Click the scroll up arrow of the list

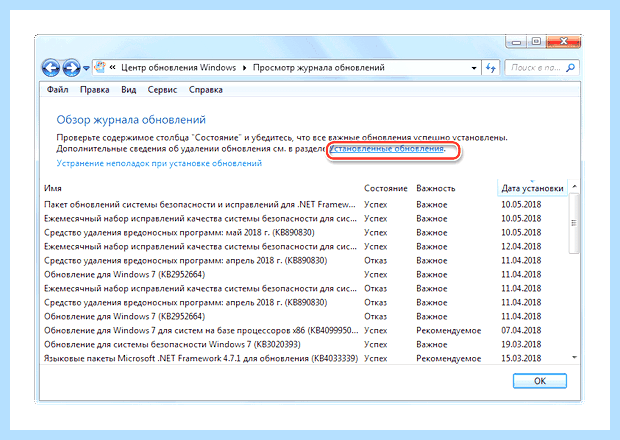575,186
